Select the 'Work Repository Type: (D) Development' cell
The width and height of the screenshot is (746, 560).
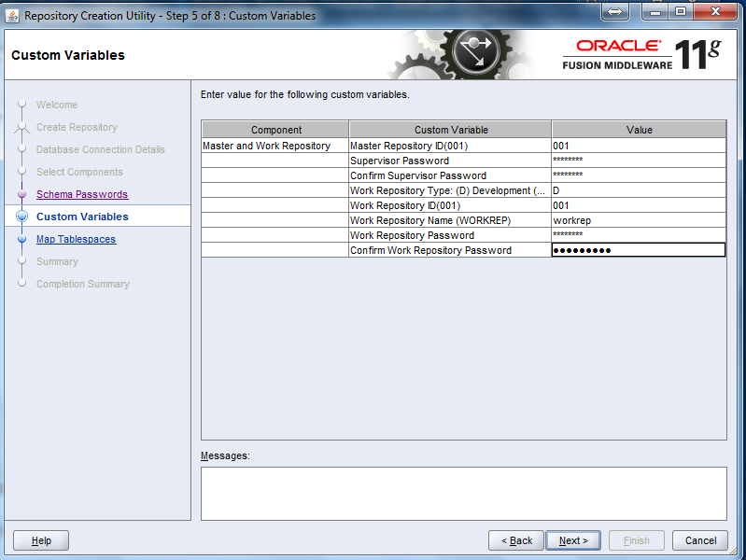(450, 190)
